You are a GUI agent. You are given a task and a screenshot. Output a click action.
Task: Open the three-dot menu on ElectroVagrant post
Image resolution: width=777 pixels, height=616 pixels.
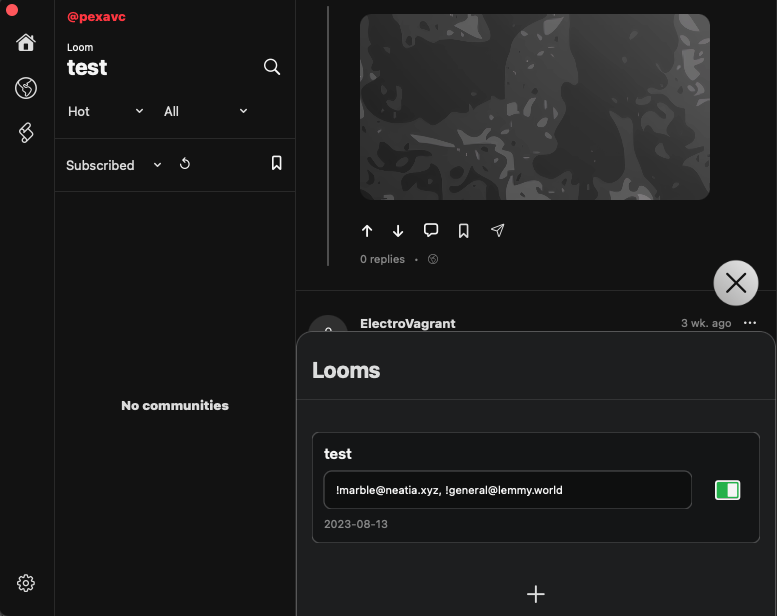point(750,323)
